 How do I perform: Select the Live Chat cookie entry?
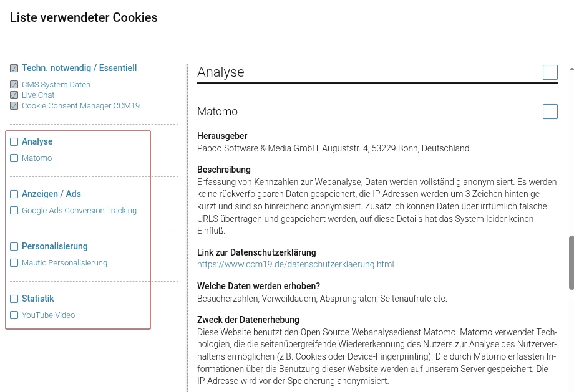(x=38, y=95)
